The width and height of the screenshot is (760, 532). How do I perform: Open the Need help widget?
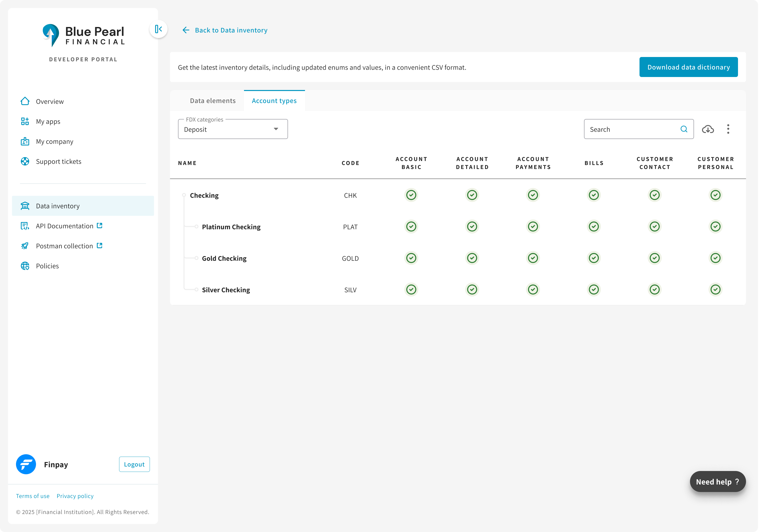pos(718,482)
